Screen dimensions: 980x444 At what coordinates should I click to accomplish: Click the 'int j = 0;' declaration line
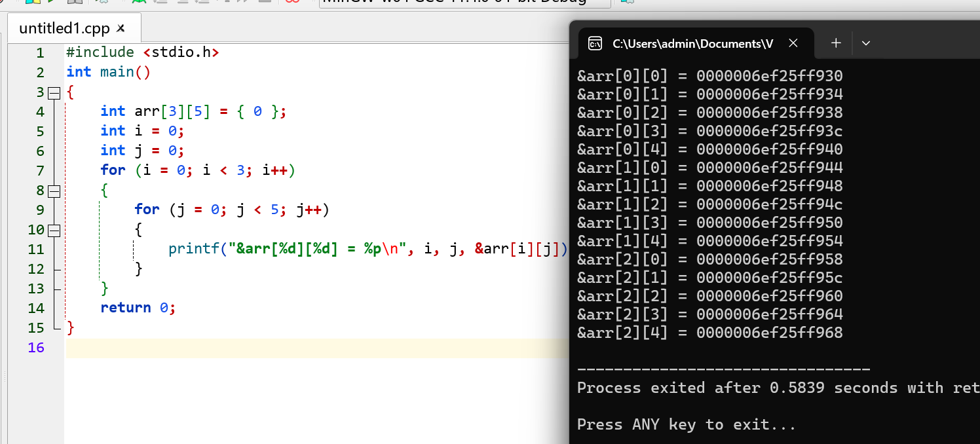(x=143, y=151)
